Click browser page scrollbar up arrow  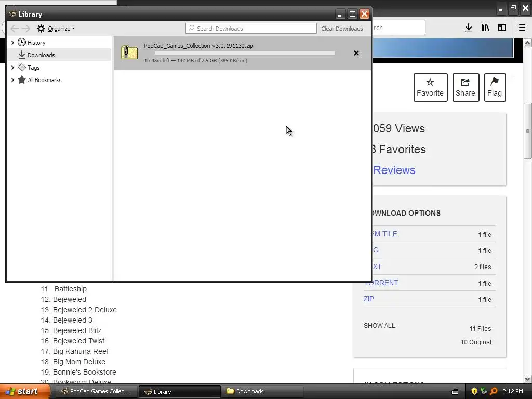(528, 43)
